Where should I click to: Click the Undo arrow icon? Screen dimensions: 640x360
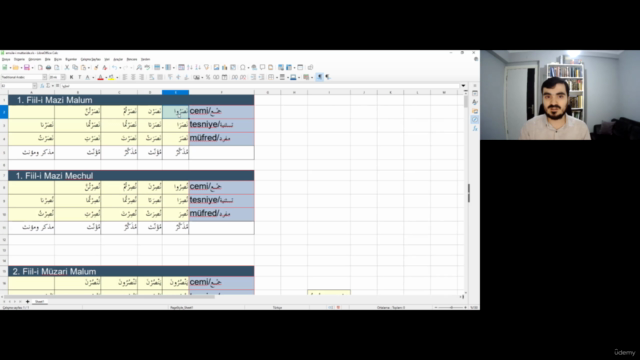pyautogui.click(x=114, y=67)
